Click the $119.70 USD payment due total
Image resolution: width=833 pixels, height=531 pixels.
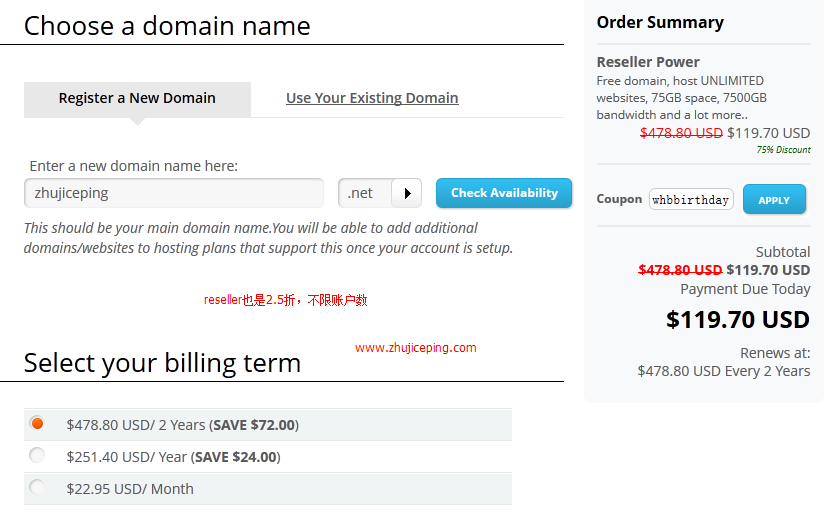(x=737, y=320)
